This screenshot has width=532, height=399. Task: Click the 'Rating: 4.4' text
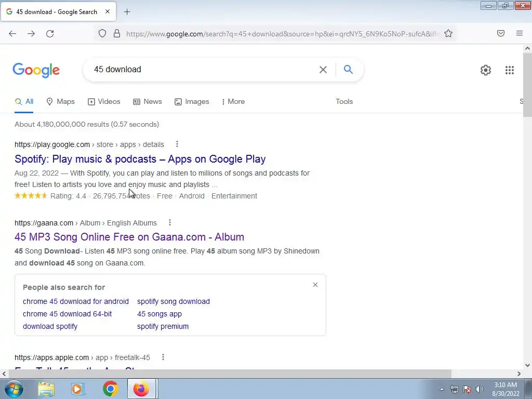pos(68,196)
